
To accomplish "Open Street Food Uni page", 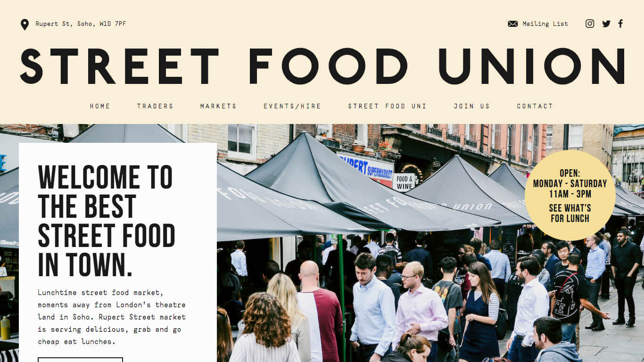I will tap(387, 106).
